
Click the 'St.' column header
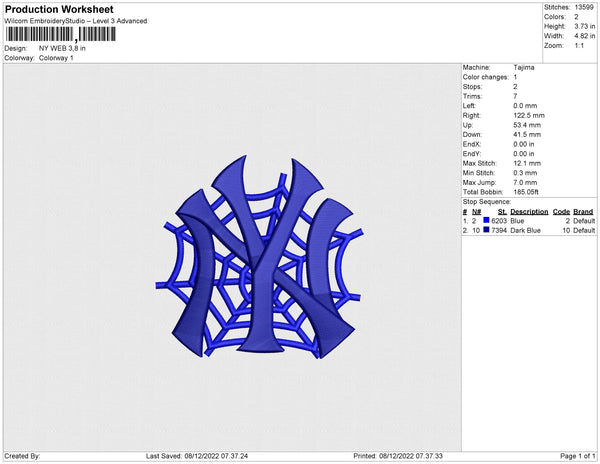(x=502, y=212)
